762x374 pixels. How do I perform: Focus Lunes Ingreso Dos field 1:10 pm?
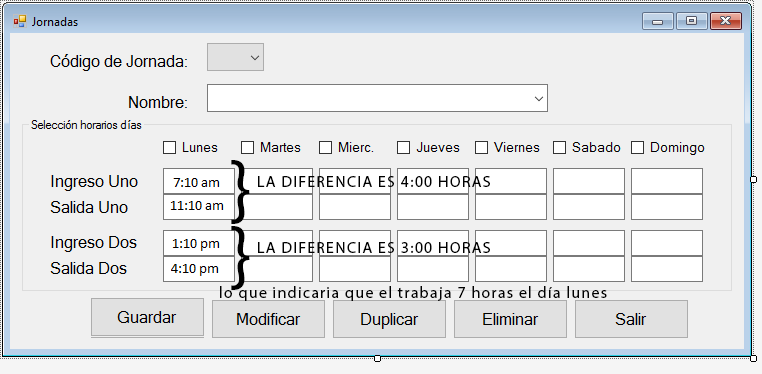tap(199, 243)
